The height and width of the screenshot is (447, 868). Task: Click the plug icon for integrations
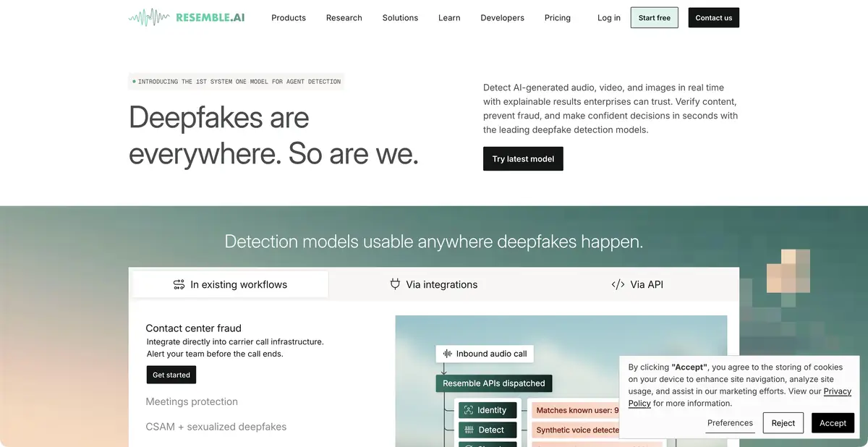tap(395, 284)
